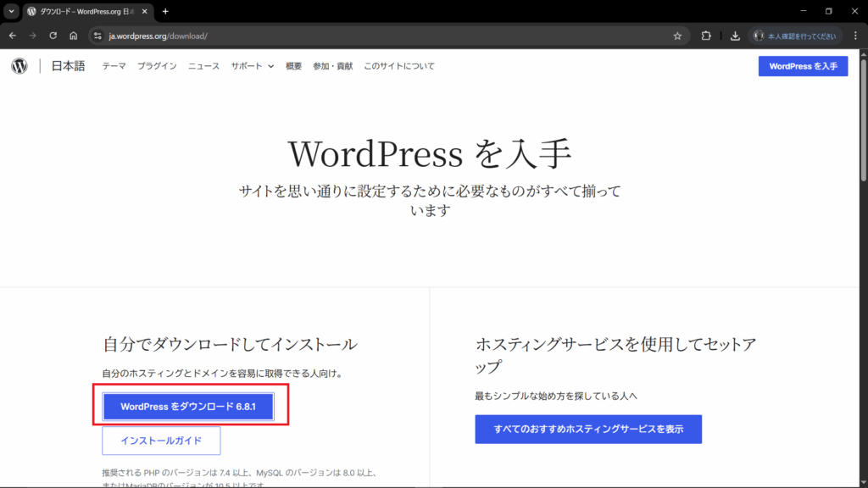This screenshot has width=868, height=488.
Task: Click the heading 自分でダウンロードしてインストール
Action: tap(230, 344)
